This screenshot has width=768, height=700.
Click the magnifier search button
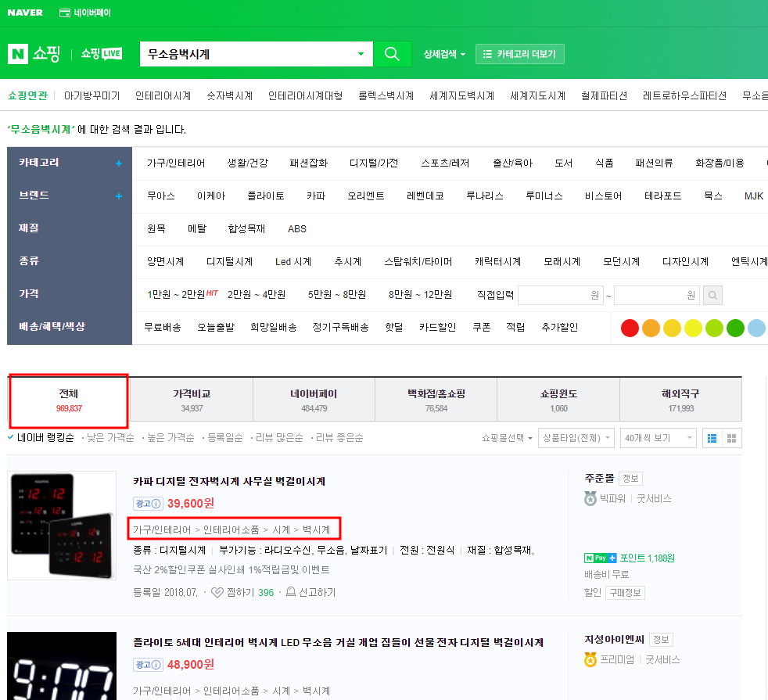click(392, 54)
